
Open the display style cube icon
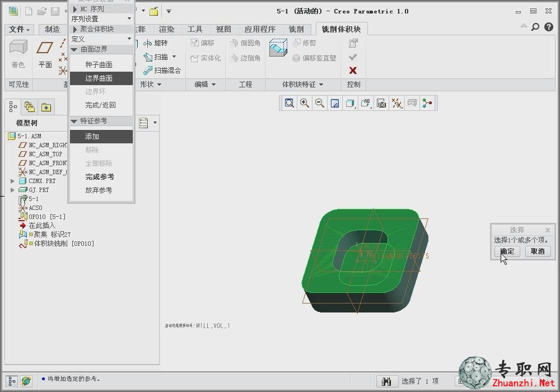click(x=351, y=103)
